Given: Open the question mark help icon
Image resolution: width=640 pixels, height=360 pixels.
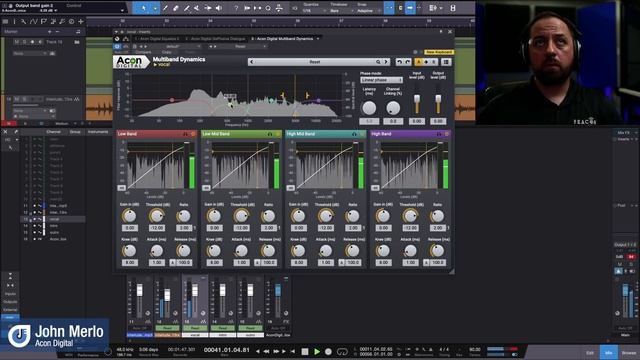Looking at the screenshot, I should click(x=236, y=8).
